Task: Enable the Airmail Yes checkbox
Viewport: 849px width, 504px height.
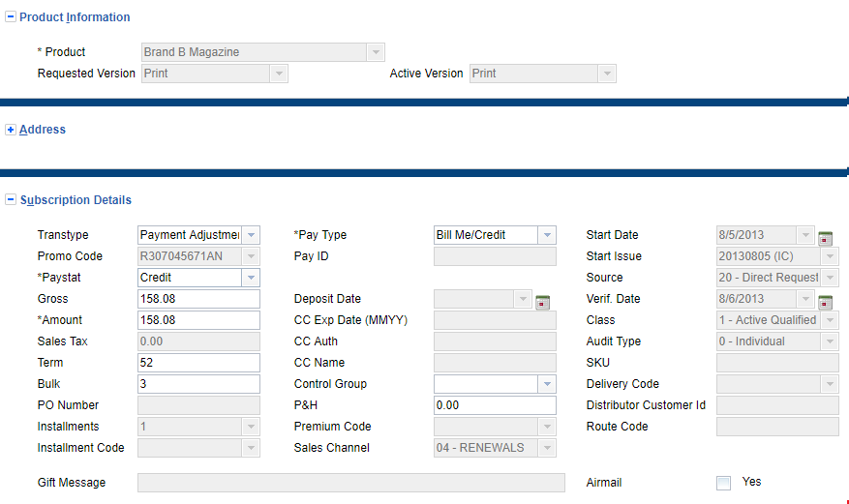Action: (x=723, y=483)
